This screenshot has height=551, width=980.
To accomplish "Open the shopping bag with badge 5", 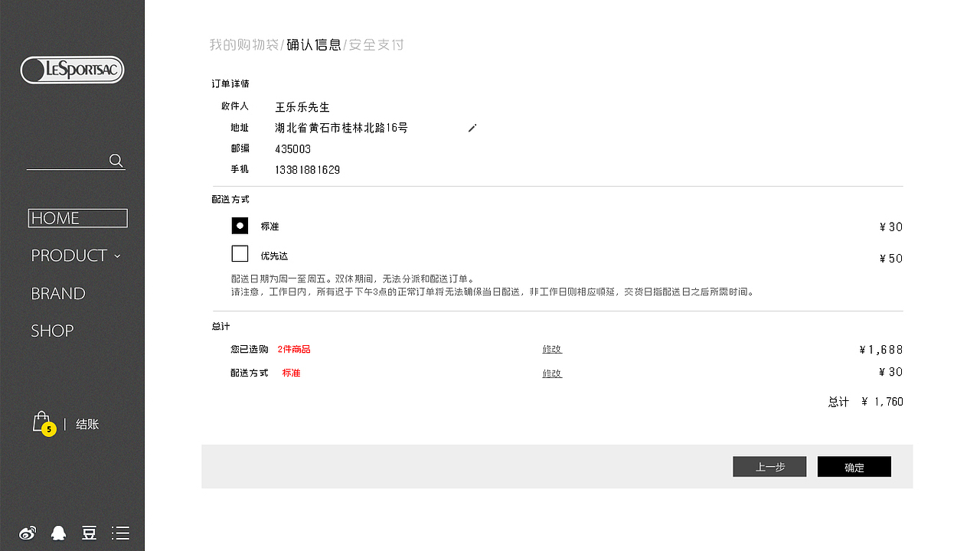I will pos(41,422).
